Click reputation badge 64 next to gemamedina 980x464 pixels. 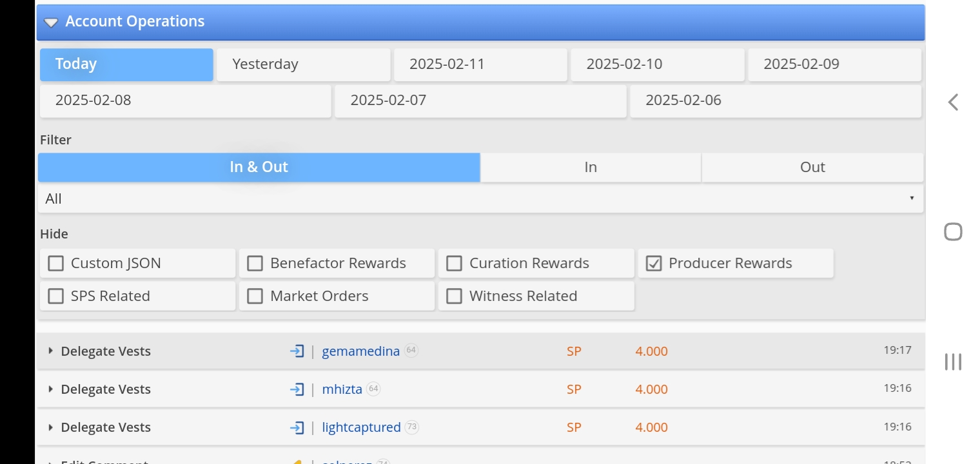[411, 351]
